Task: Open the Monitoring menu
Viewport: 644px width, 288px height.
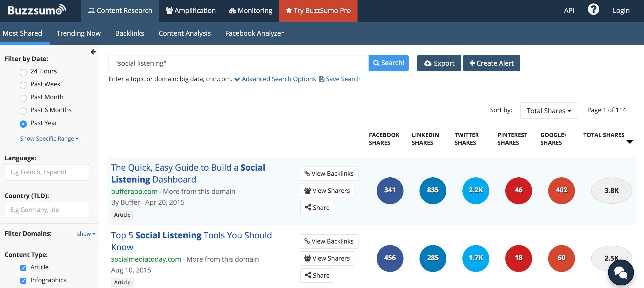Action: pyautogui.click(x=251, y=11)
